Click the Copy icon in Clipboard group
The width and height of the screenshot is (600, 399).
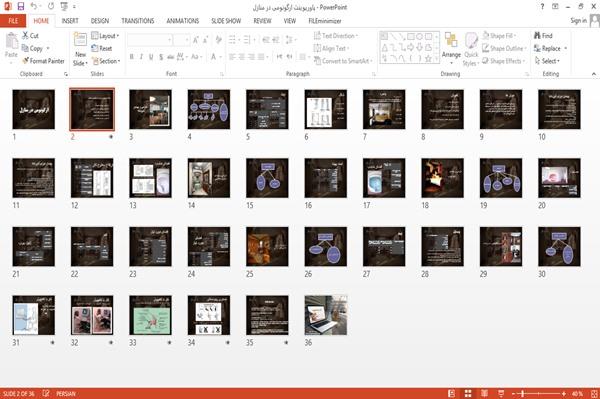[x=25, y=48]
